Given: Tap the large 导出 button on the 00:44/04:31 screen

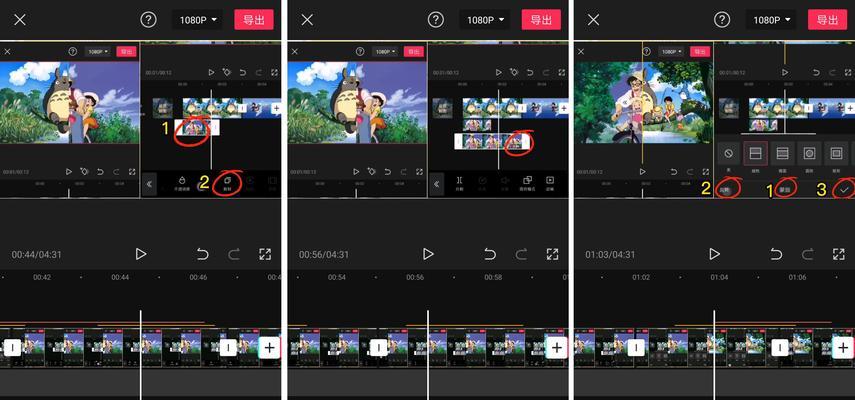Looking at the screenshot, I should tap(254, 20).
